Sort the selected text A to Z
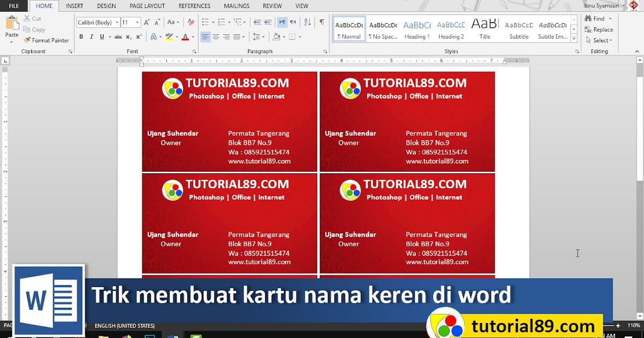Screen dimensions: 644x338 click(x=308, y=23)
